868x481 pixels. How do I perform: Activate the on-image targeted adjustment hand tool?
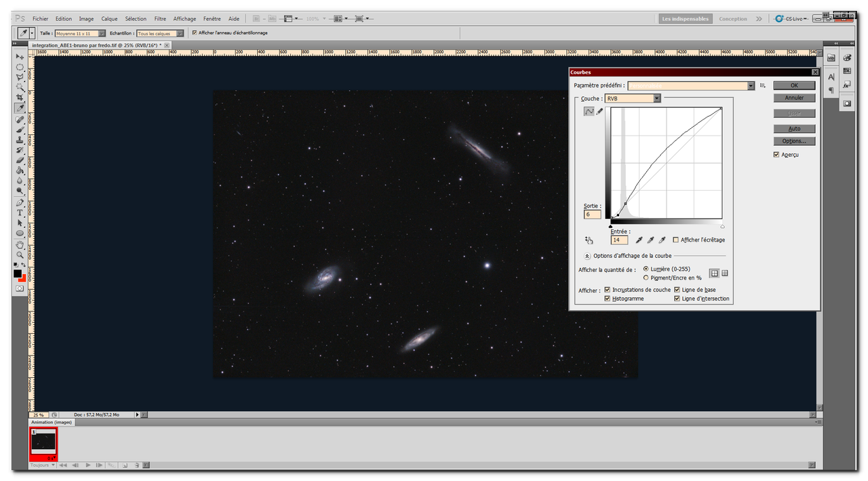(x=589, y=239)
